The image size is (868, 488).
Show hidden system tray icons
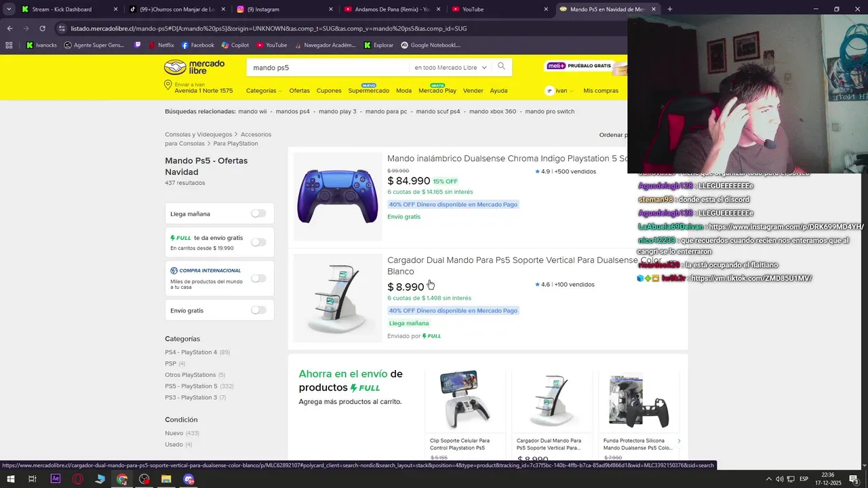click(x=768, y=479)
